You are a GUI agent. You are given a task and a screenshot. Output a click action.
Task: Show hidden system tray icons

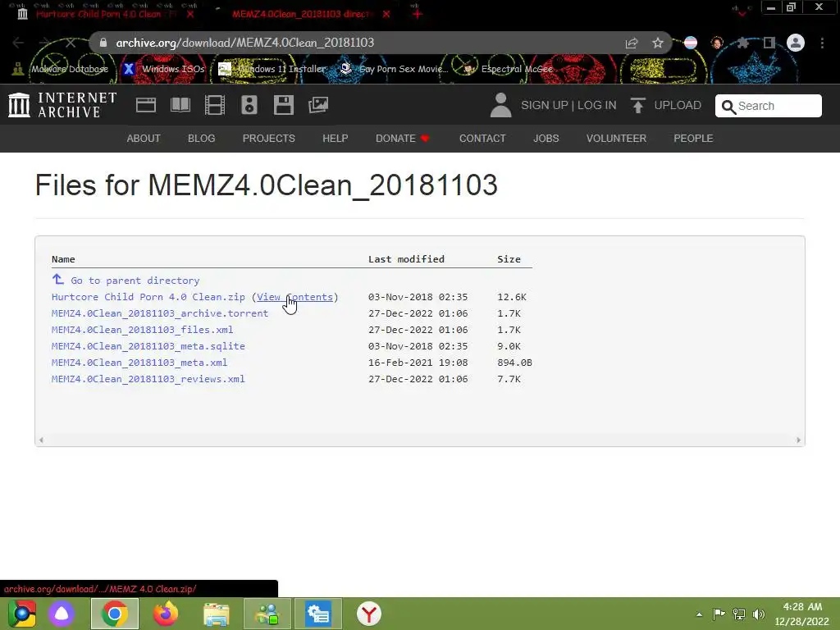699,614
